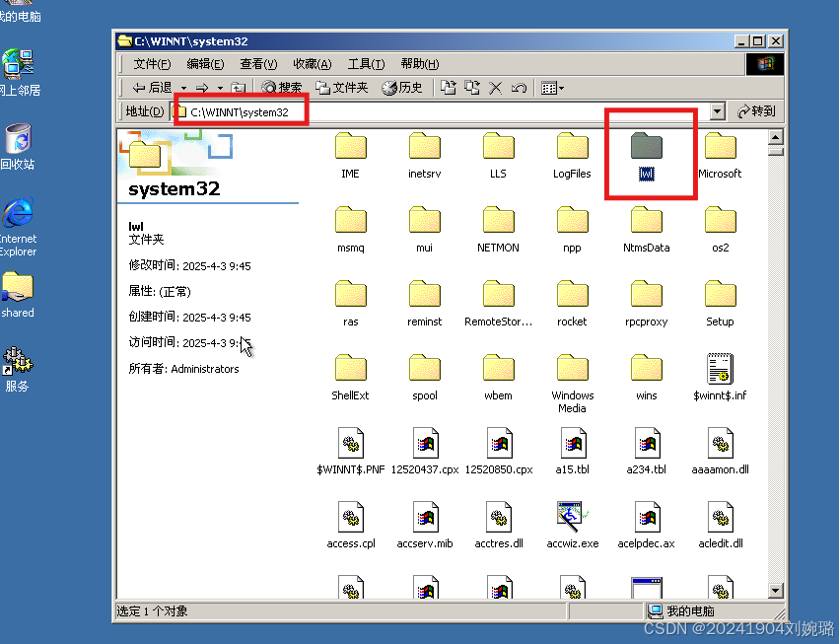Select the access.cpl file
Image resolution: width=839 pixels, height=644 pixels.
click(351, 525)
